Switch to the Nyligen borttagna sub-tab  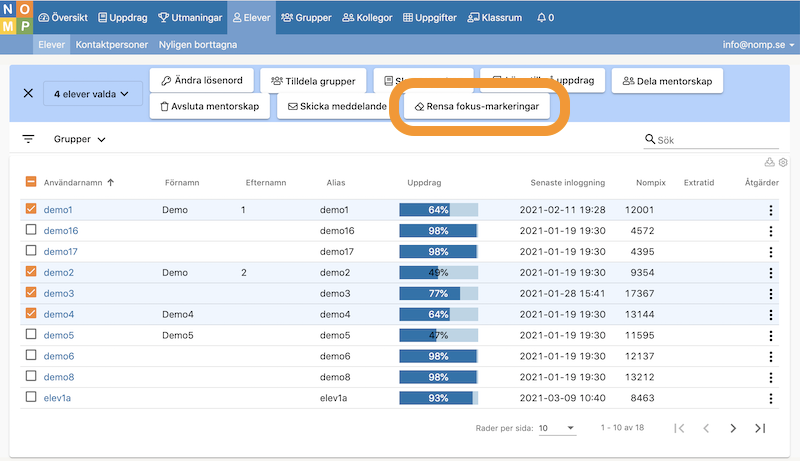click(198, 44)
